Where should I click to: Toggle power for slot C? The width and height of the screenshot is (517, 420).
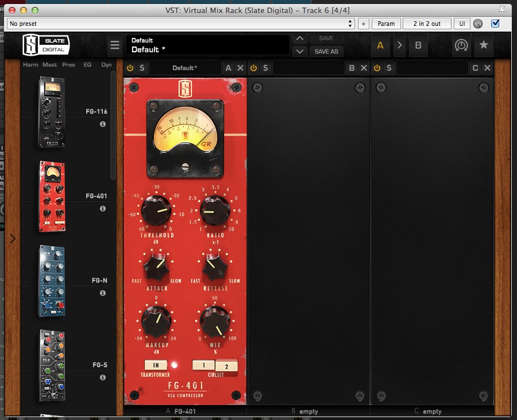point(377,68)
